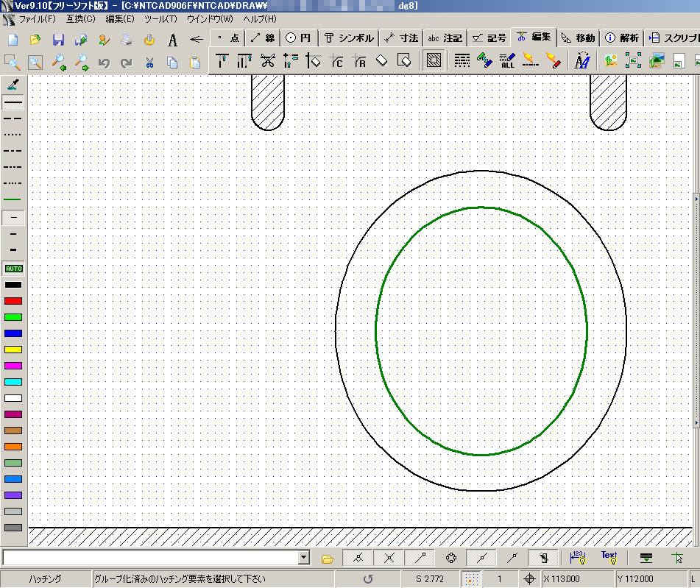Click the X 113.000 coordinate field

coord(578,579)
